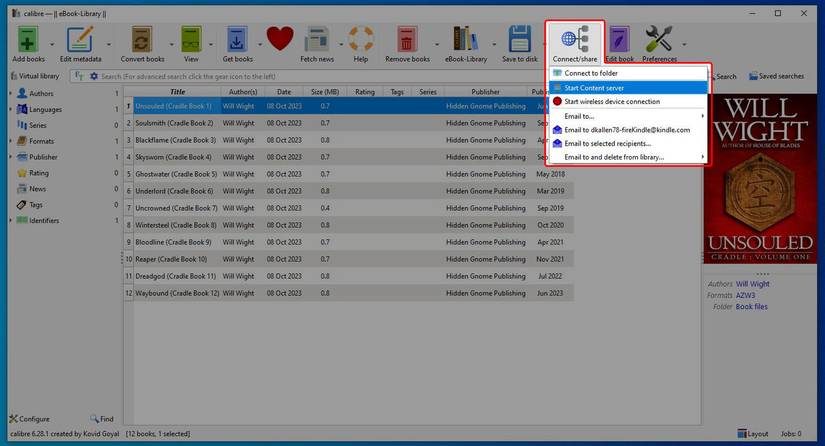The image size is (825, 446).
Task: Select Ghostwater (Cradle Book 5) row
Action: [x=349, y=174]
